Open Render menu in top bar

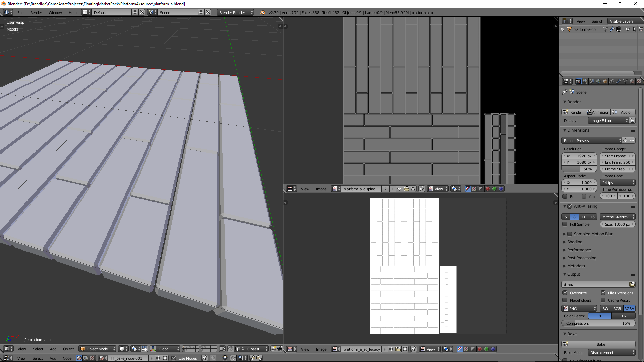pos(36,13)
